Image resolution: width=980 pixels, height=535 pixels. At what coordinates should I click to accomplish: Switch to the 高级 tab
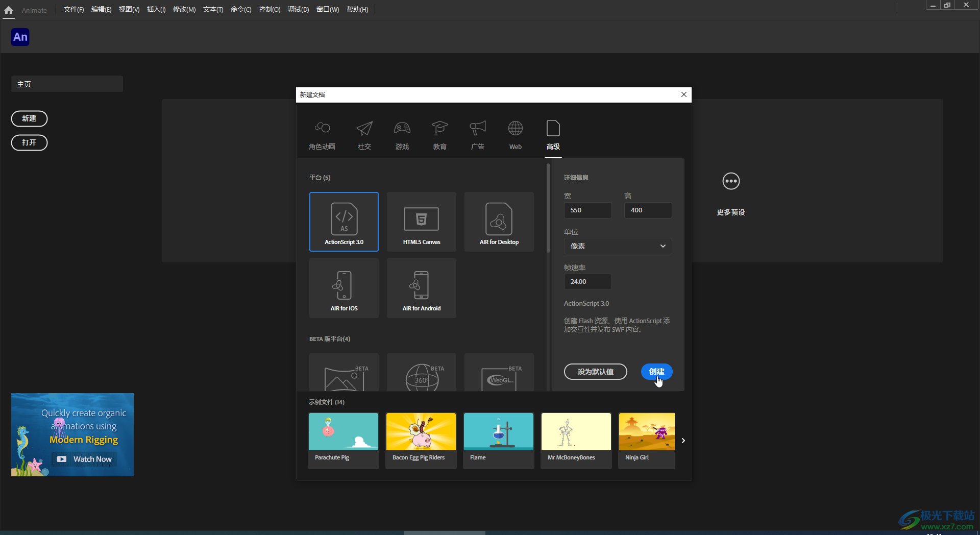(553, 135)
